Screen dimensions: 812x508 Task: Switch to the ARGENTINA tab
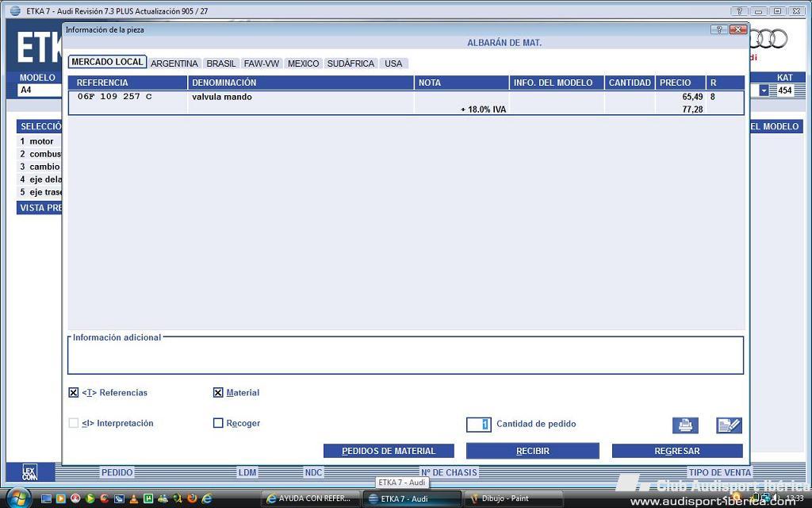coord(174,63)
